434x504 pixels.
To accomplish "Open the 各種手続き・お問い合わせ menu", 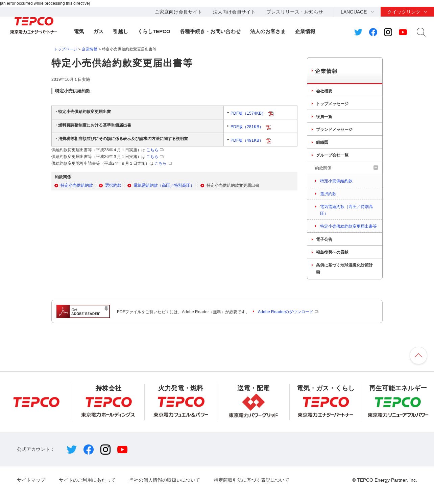I will (x=210, y=31).
